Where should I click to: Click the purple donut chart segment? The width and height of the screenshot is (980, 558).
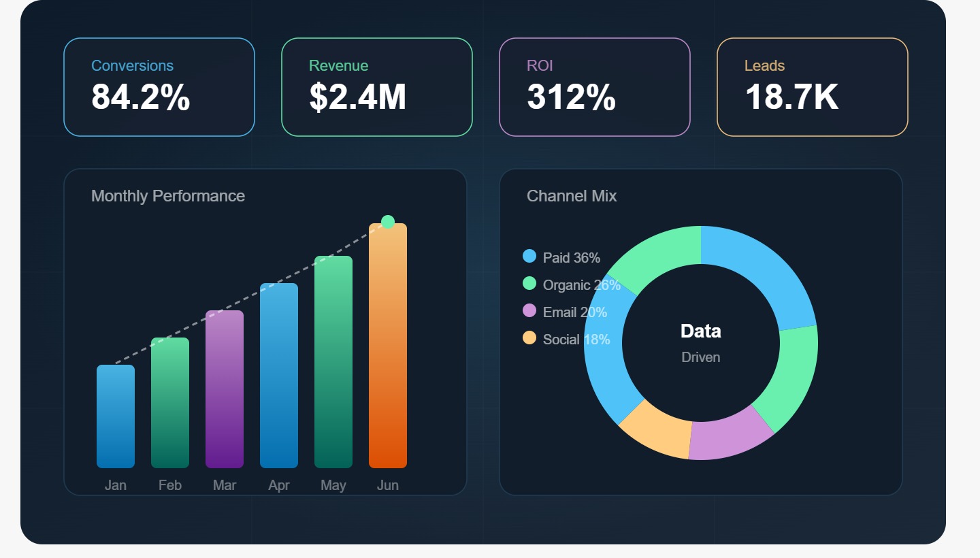coord(731,435)
